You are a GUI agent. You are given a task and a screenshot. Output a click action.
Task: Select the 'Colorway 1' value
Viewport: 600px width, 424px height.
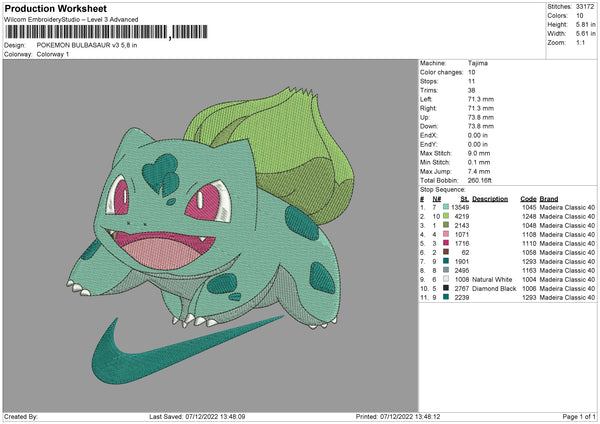(53, 54)
